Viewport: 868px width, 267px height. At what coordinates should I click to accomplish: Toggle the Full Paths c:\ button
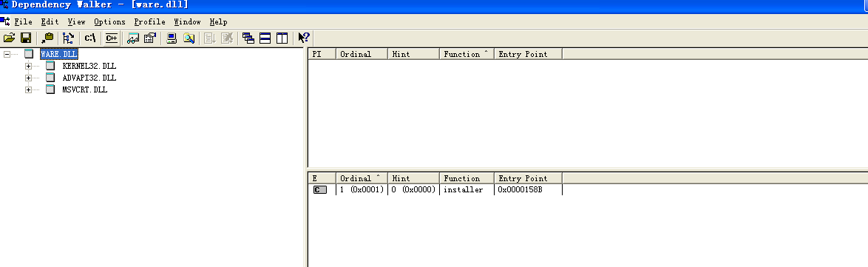tap(90, 38)
